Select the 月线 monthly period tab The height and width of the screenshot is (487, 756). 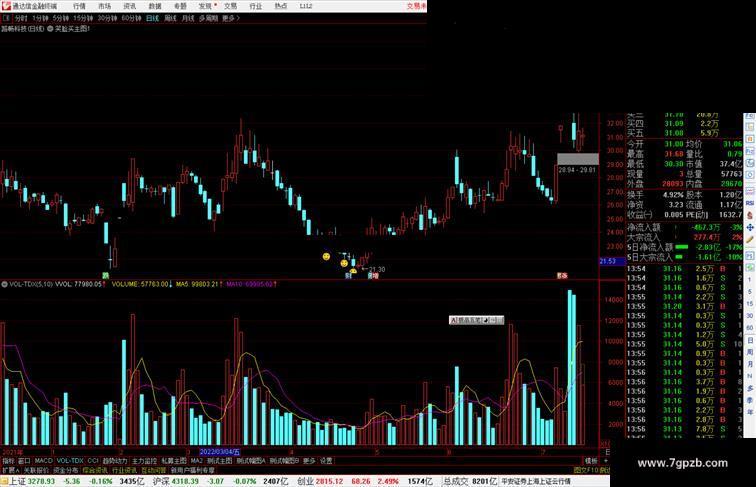pos(188,18)
